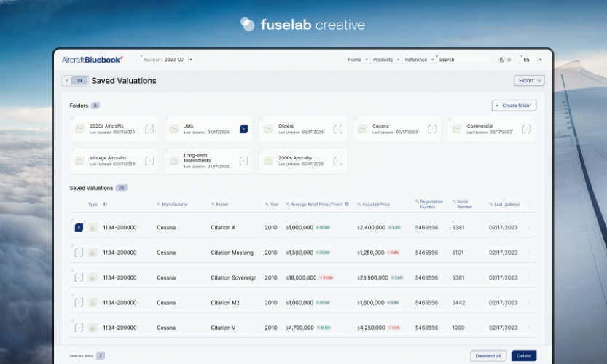Click aircraft type icon for Citation Mustang

click(x=93, y=253)
